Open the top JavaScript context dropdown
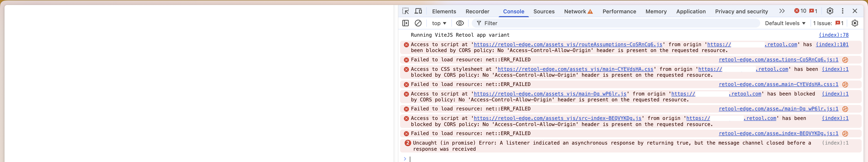 (x=439, y=23)
